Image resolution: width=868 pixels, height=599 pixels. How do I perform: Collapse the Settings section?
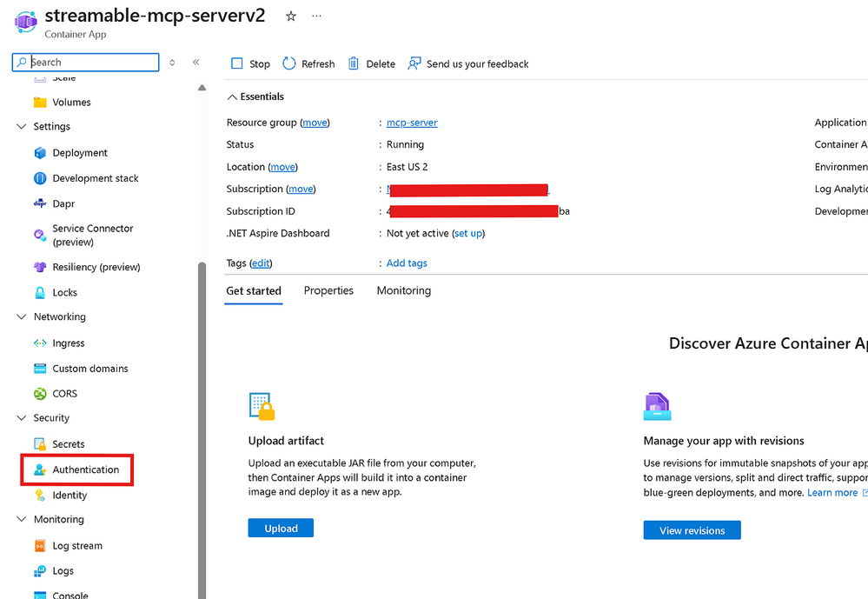pos(22,126)
